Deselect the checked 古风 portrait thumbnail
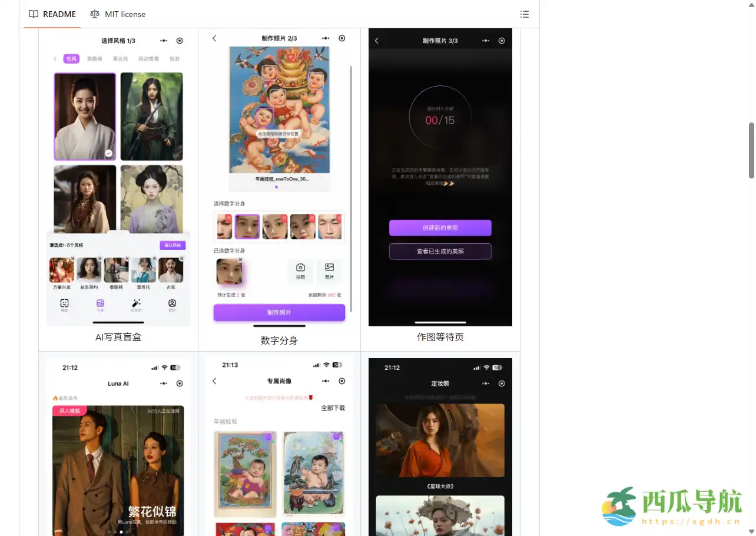This screenshot has width=756, height=536. 84,116
